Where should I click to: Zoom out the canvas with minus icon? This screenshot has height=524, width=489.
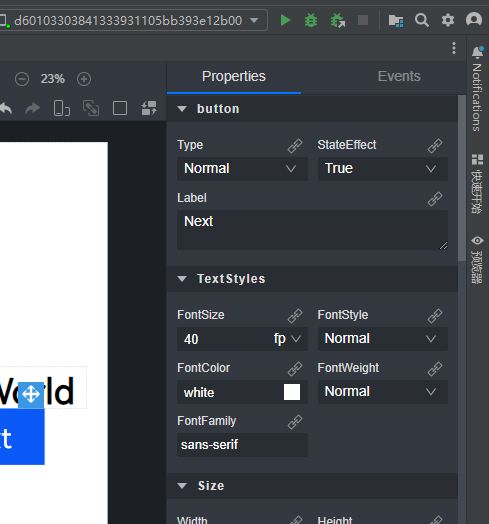pos(22,79)
